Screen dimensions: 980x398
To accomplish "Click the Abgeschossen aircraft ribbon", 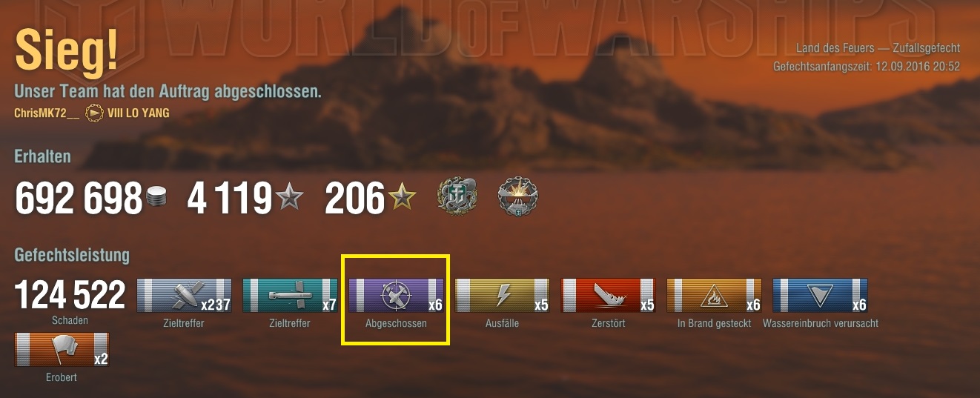I will coord(396,296).
